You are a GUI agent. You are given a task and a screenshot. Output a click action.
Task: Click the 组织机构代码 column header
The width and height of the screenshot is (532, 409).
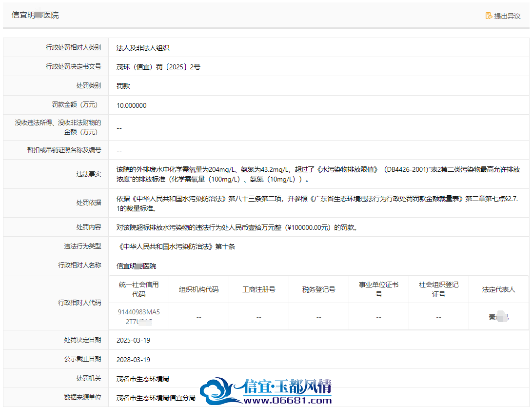199,289
